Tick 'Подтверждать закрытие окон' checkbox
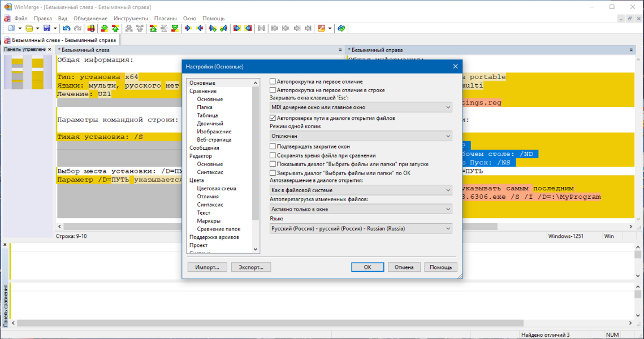This screenshot has width=644, height=339. pyautogui.click(x=273, y=146)
